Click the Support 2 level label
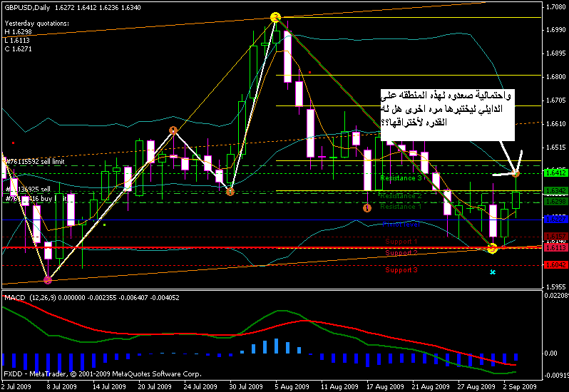Viewport: 569px width, 392px height. tap(402, 253)
